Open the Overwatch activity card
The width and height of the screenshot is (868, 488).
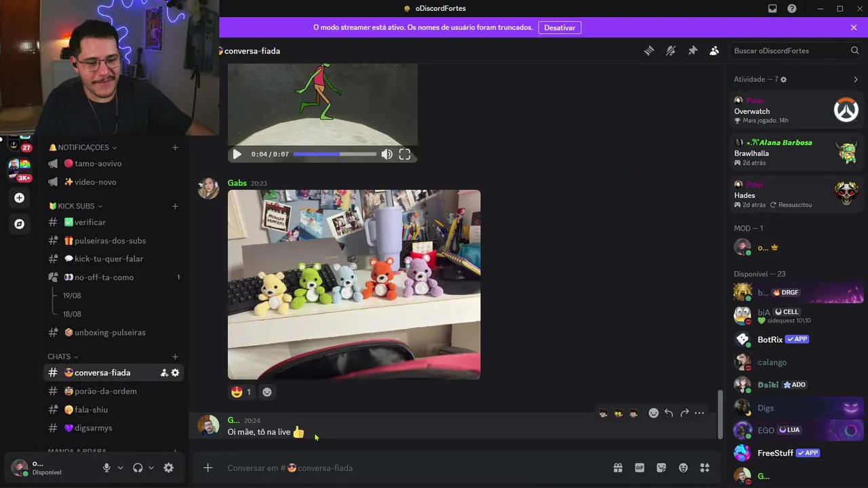click(796, 110)
